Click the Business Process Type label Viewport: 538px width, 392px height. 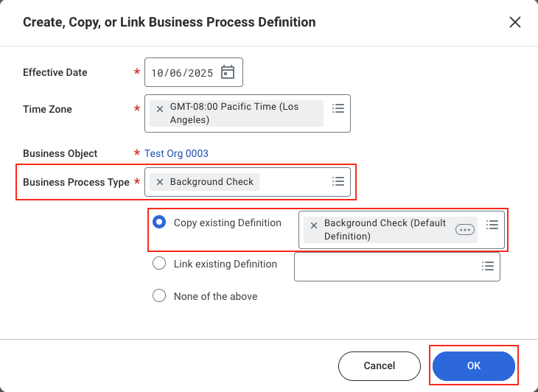pyautogui.click(x=76, y=182)
